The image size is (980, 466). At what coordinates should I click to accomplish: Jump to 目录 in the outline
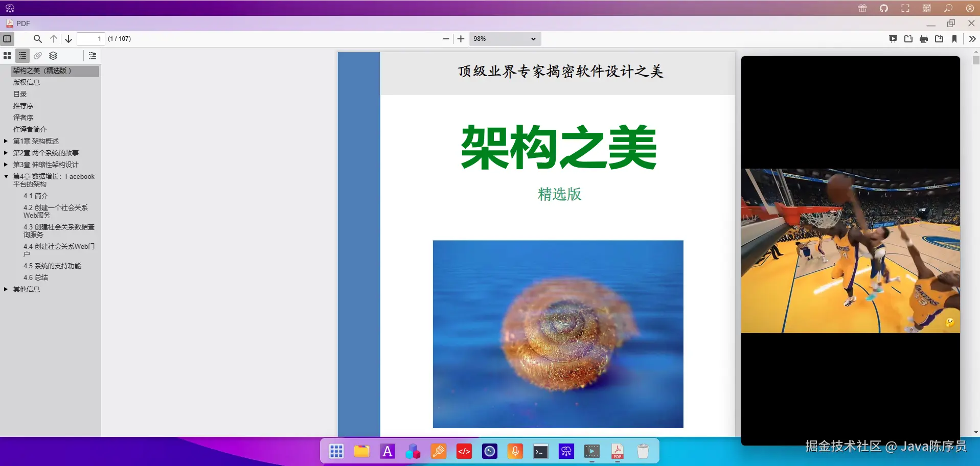coord(20,94)
